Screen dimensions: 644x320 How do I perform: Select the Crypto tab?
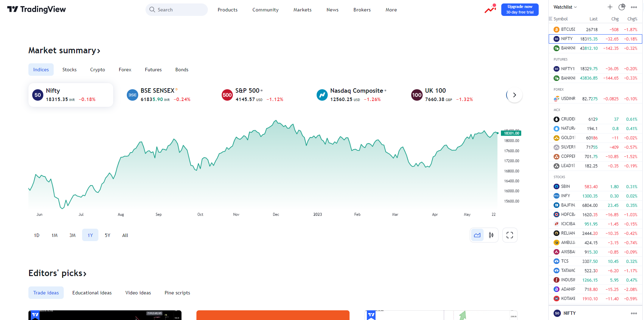[97, 70]
